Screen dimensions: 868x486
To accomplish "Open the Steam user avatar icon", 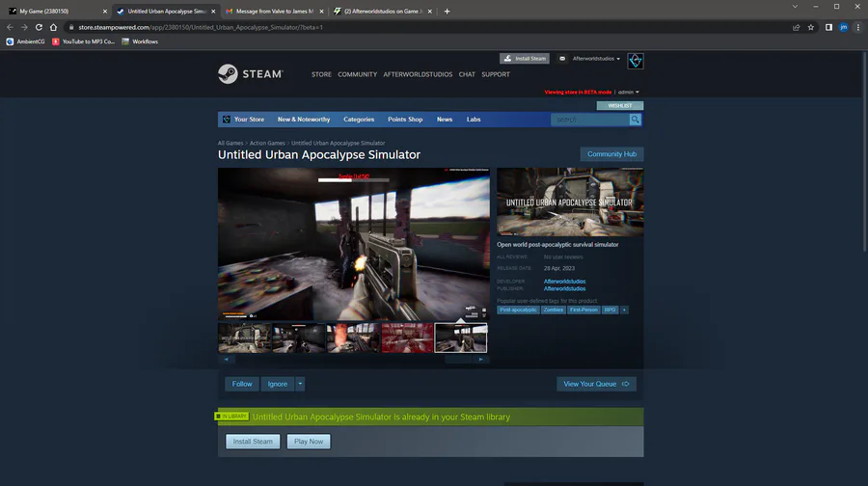I will [x=635, y=61].
